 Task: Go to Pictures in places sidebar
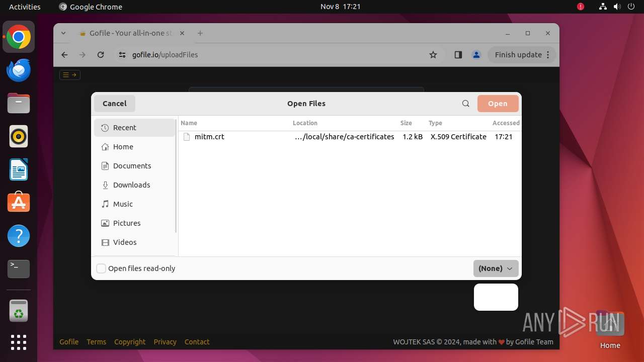pyautogui.click(x=134, y=223)
